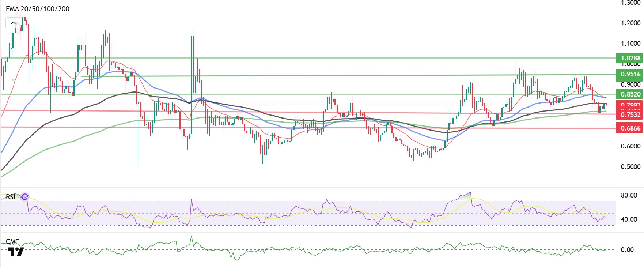Click the 0.8520 green price label
This screenshot has width=644, height=267.
click(x=630, y=94)
